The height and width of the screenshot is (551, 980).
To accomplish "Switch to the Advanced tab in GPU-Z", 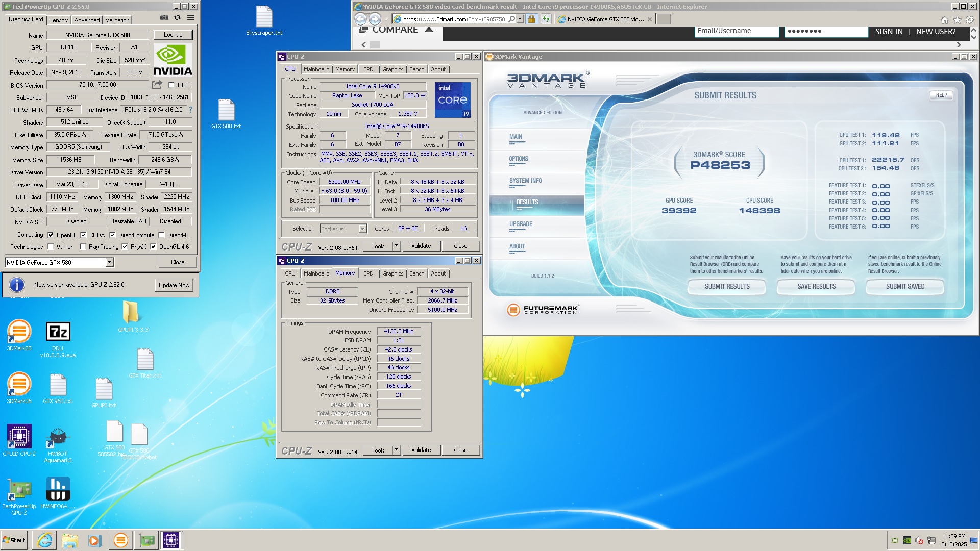I will pos(87,20).
